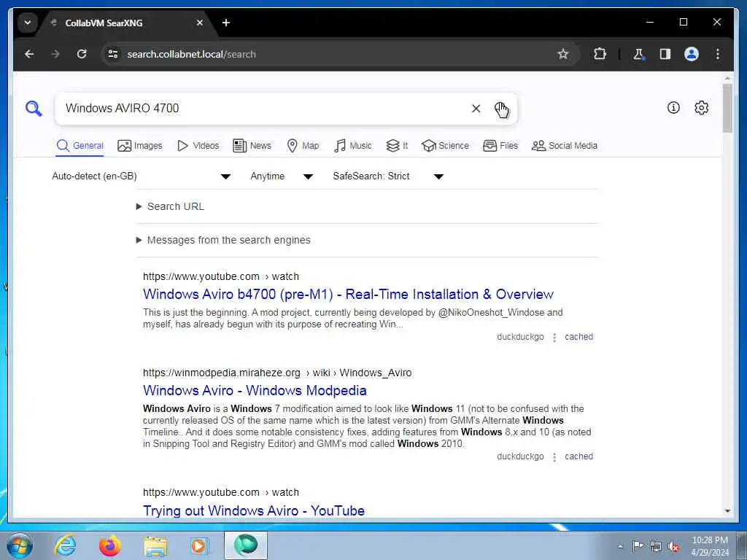
Task: Open the muted volume tray icon
Action: [673, 546]
